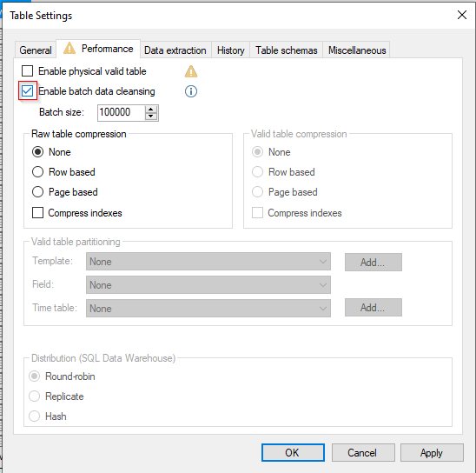Click the info icon next to batch data cleansing

tap(191, 91)
